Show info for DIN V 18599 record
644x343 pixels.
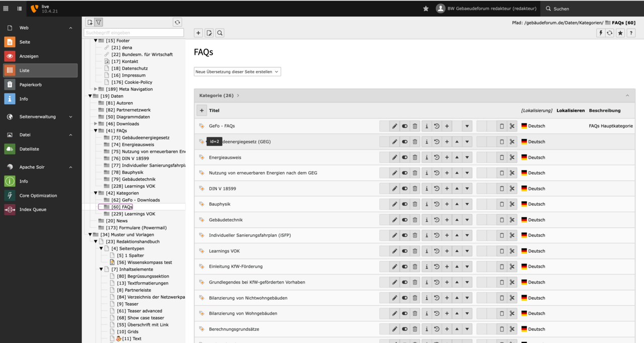pyautogui.click(x=427, y=188)
